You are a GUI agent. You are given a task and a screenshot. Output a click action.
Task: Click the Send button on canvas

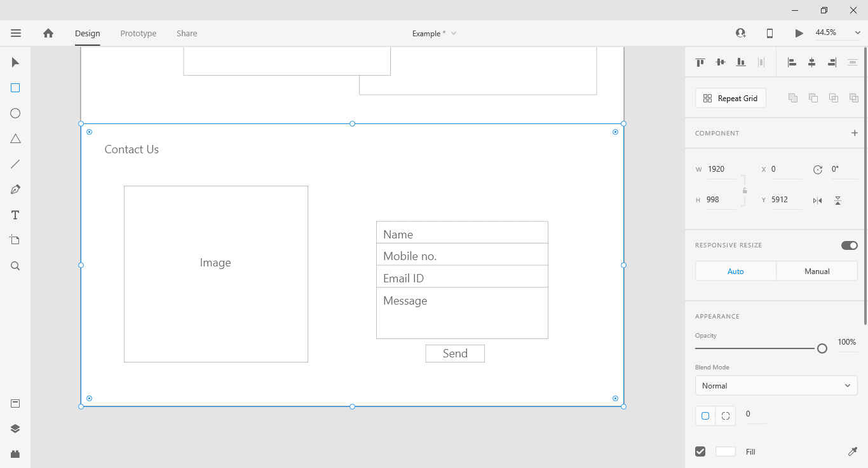coord(455,354)
